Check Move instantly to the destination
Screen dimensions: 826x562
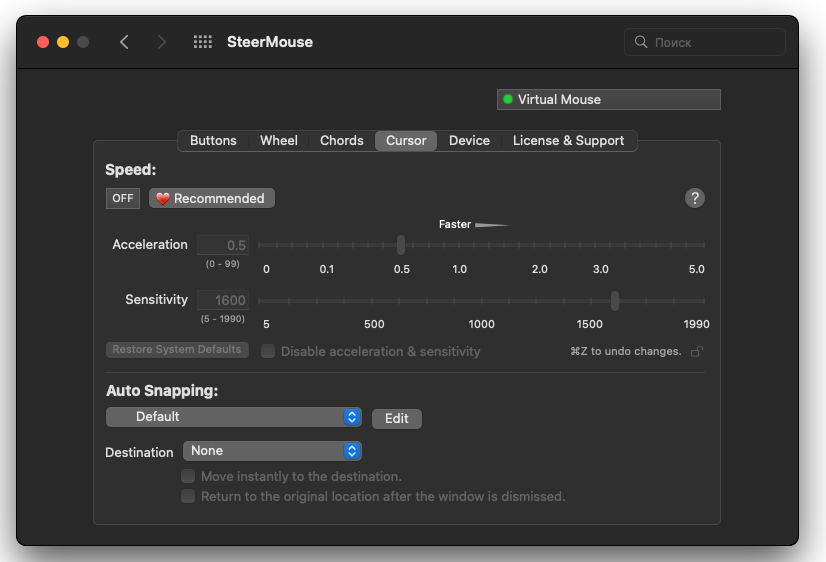[188, 477]
